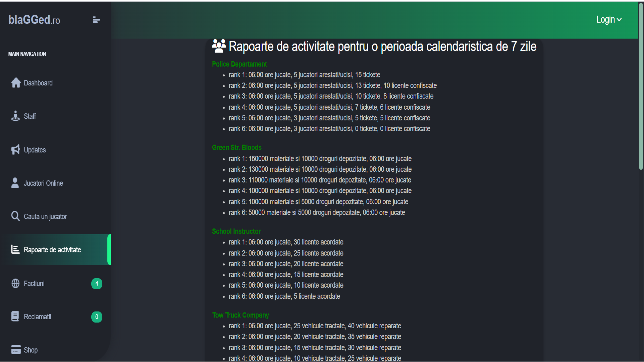
Task: Click the Cauta un jucator magnifier icon
Action: pyautogui.click(x=15, y=216)
